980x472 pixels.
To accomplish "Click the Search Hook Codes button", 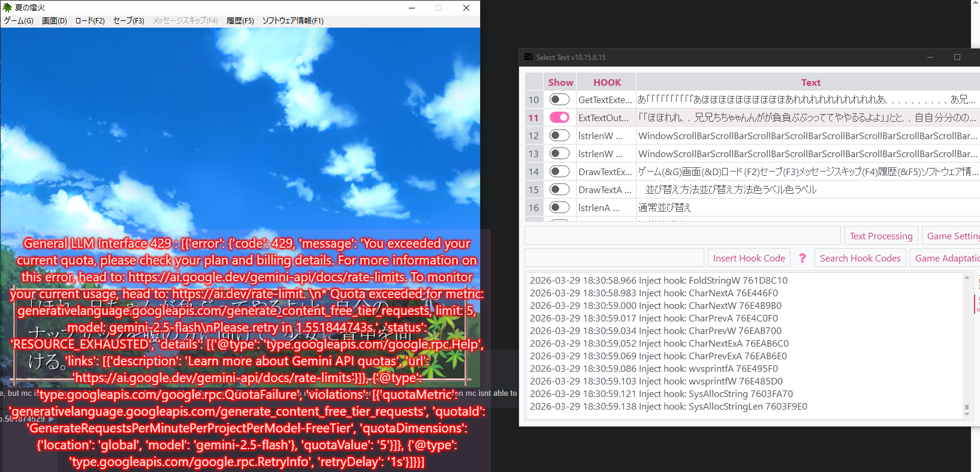I will tap(860, 258).
